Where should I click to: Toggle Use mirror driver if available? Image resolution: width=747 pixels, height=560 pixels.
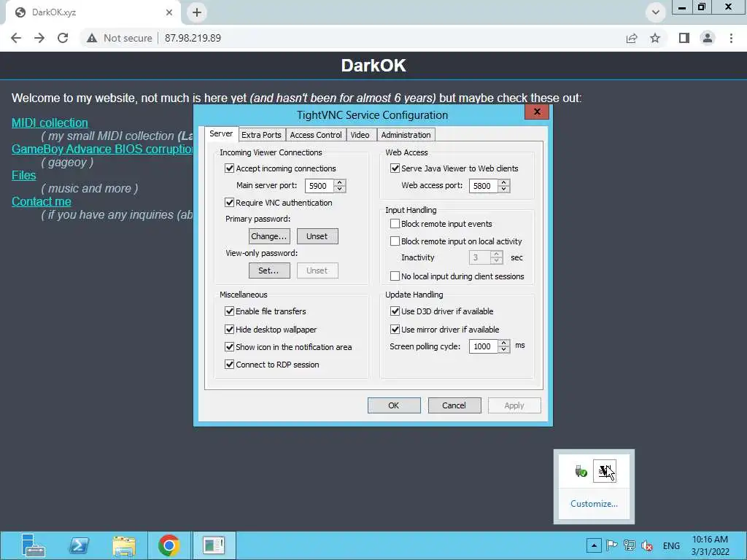click(395, 330)
